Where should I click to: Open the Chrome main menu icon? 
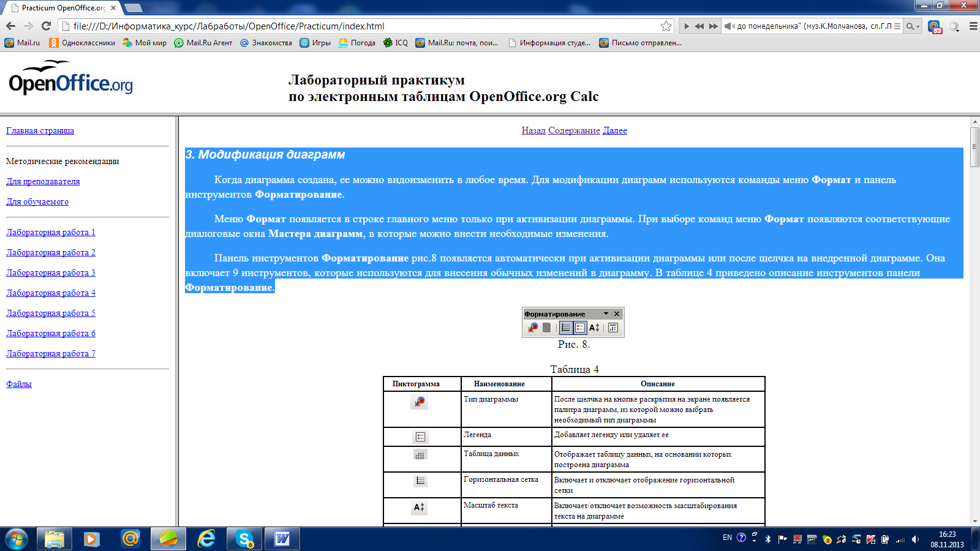(x=973, y=26)
